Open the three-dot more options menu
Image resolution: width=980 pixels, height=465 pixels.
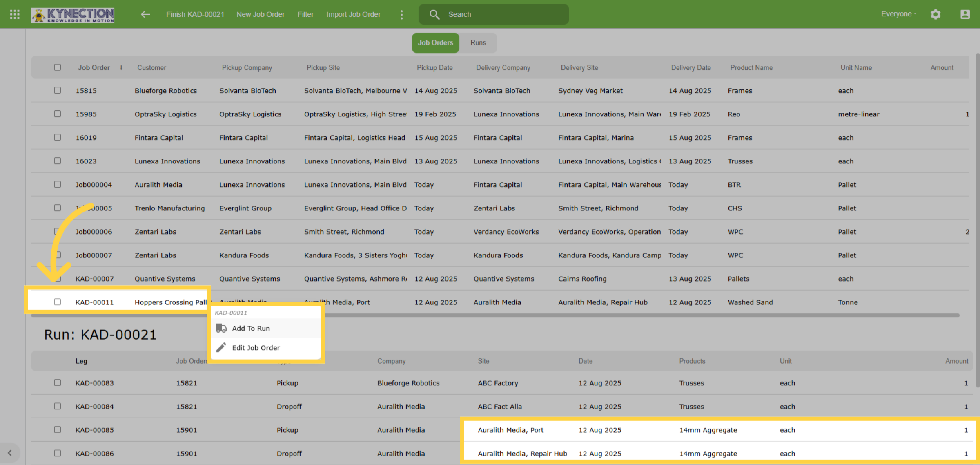(402, 15)
